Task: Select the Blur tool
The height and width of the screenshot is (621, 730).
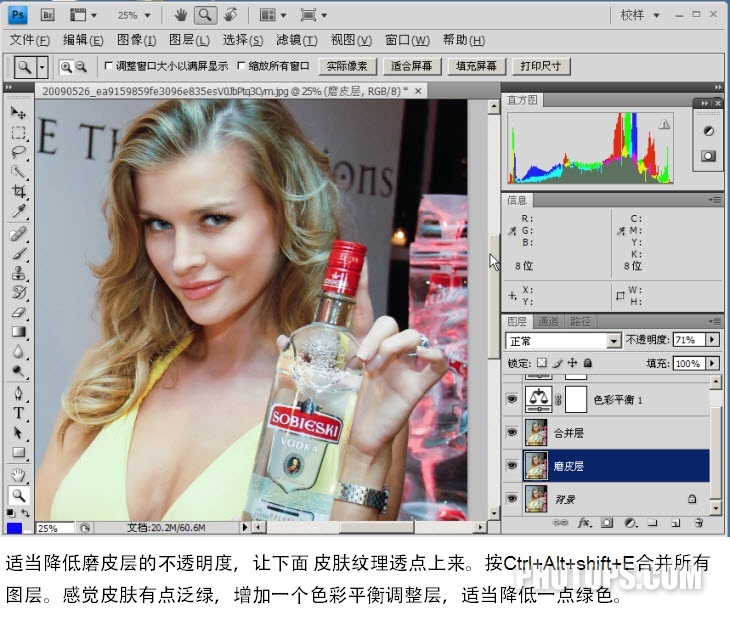Action: point(18,351)
